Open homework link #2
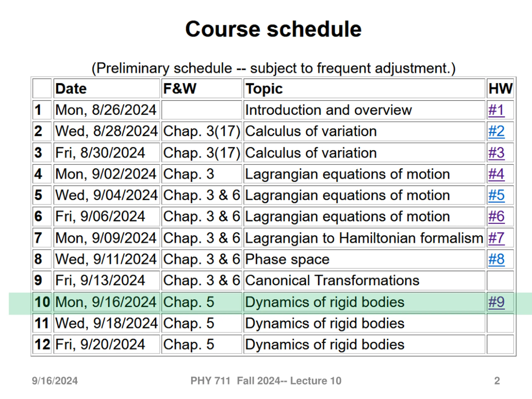 (496, 131)
